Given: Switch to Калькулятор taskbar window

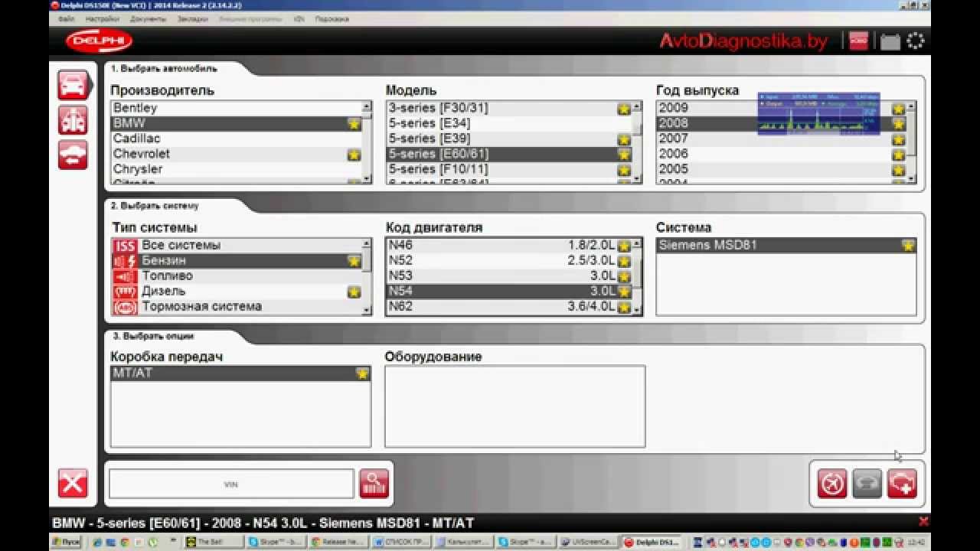Looking at the screenshot, I should pyautogui.click(x=464, y=542).
